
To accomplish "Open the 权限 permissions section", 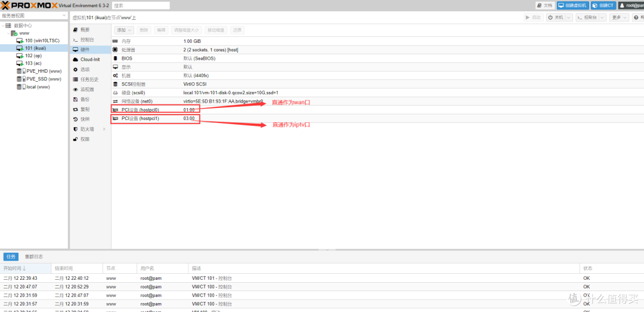I will [85, 139].
